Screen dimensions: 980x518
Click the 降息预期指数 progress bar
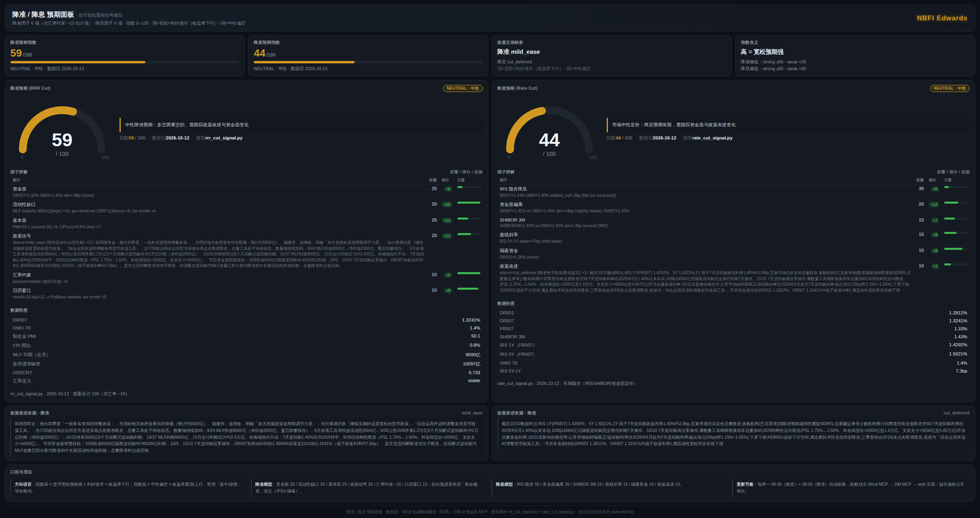(368, 62)
